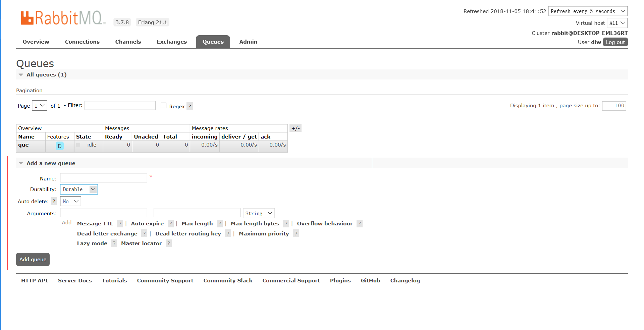
Task: Select the Queues tab
Action: click(213, 42)
